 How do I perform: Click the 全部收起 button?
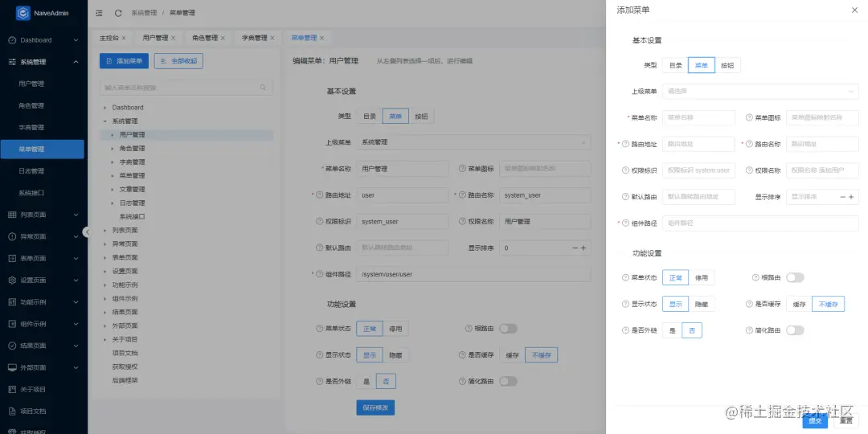(x=178, y=61)
